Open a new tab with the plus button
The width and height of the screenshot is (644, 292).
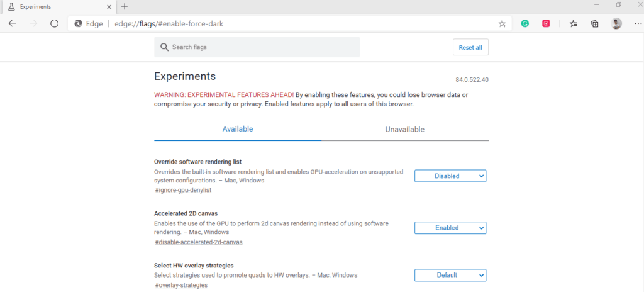tap(125, 6)
